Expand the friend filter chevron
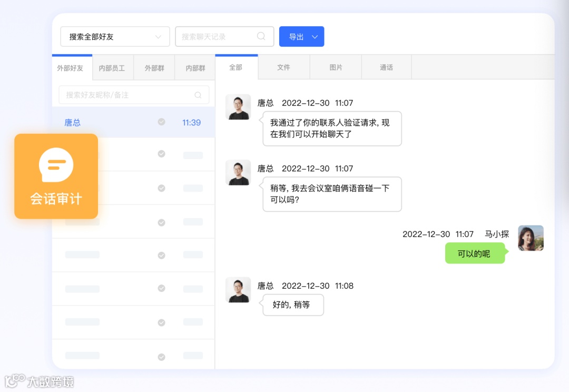569x392 pixels. (x=158, y=36)
